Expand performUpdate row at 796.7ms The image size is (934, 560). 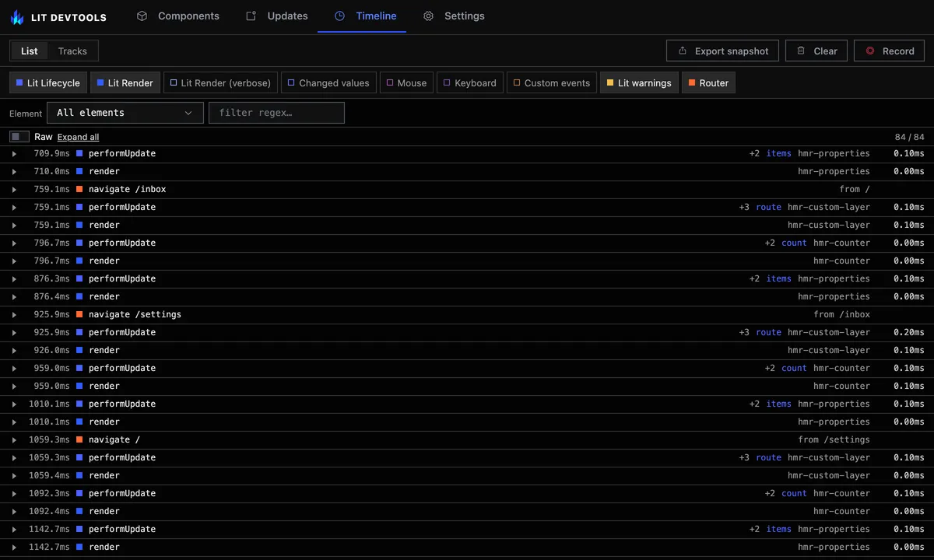14,243
